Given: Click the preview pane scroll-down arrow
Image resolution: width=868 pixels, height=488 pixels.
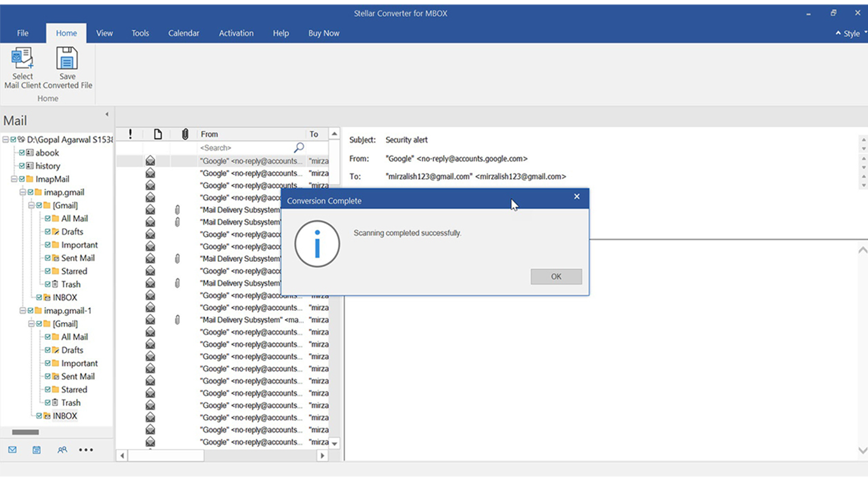Looking at the screenshot, I should pos(862,450).
